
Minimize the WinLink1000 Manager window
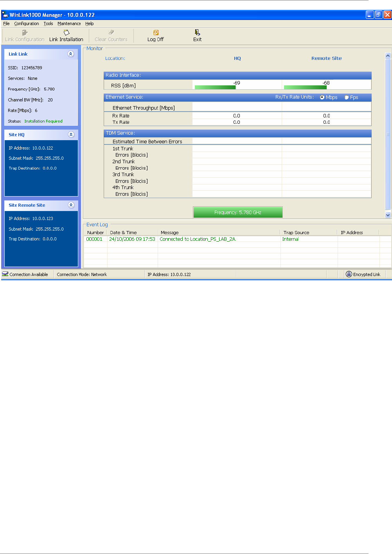click(370, 15)
